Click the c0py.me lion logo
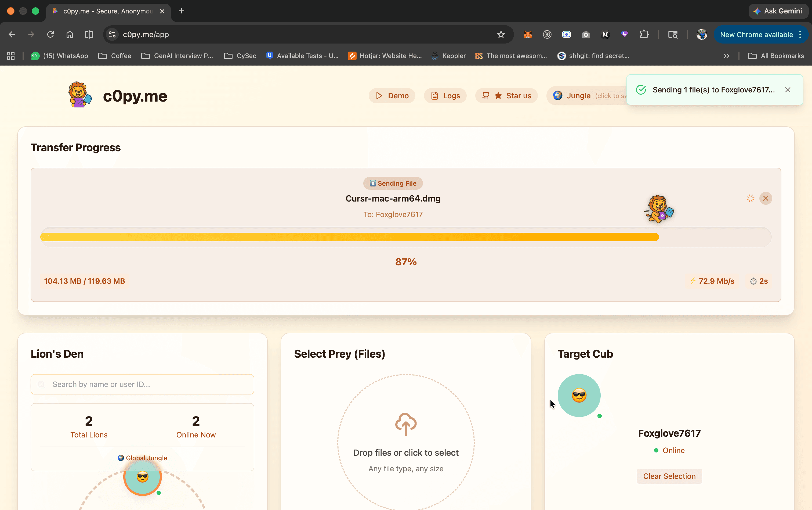The image size is (812, 510). 80,95
